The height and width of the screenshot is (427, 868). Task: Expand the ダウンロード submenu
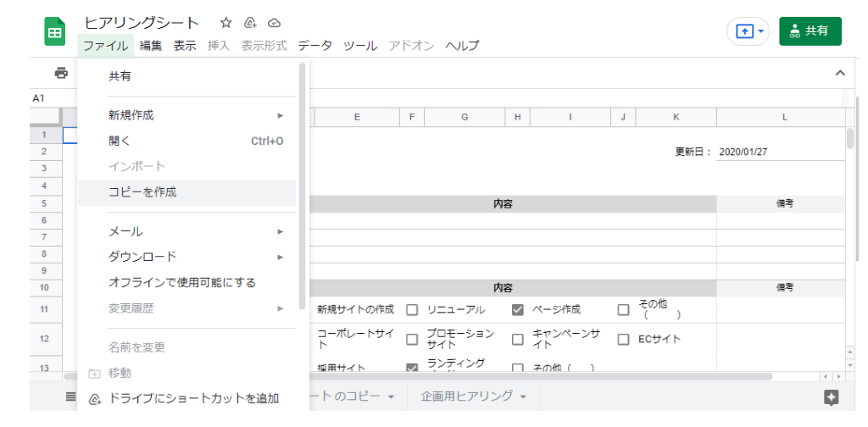click(x=186, y=257)
